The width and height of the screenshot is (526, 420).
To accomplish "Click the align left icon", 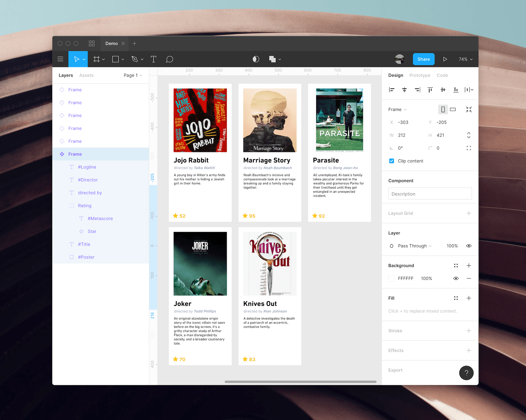I will click(x=391, y=90).
